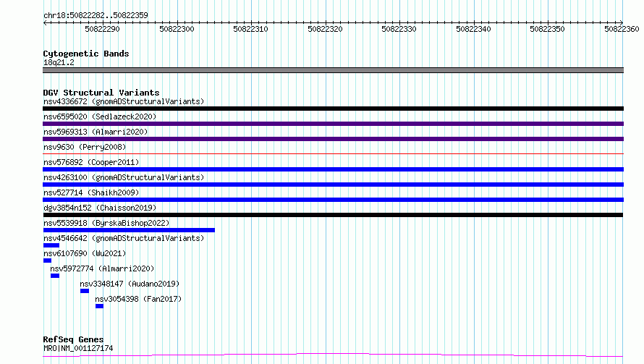Open variant nsv527714 (Shaikh2009) label
This screenshot has width=644, height=364.
click(x=91, y=192)
